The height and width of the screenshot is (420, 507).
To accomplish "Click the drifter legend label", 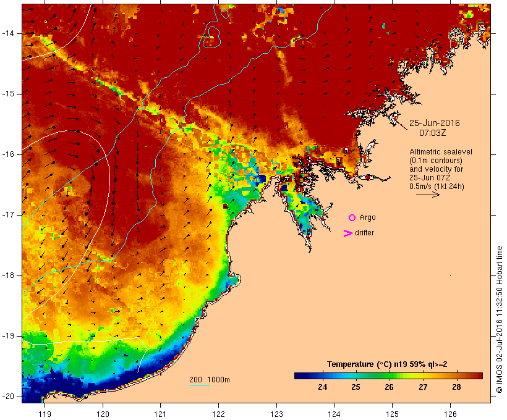I will click(364, 233).
